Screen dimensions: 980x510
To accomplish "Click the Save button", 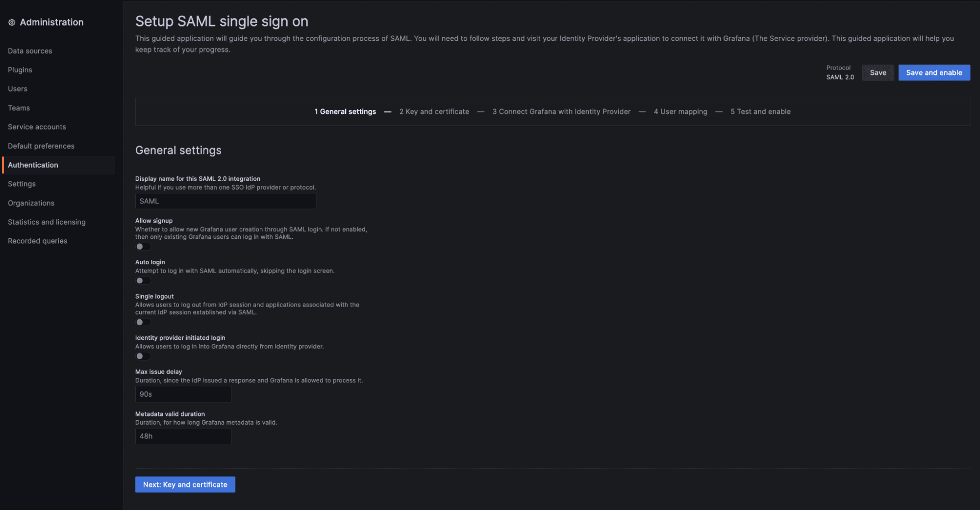I will coord(878,73).
